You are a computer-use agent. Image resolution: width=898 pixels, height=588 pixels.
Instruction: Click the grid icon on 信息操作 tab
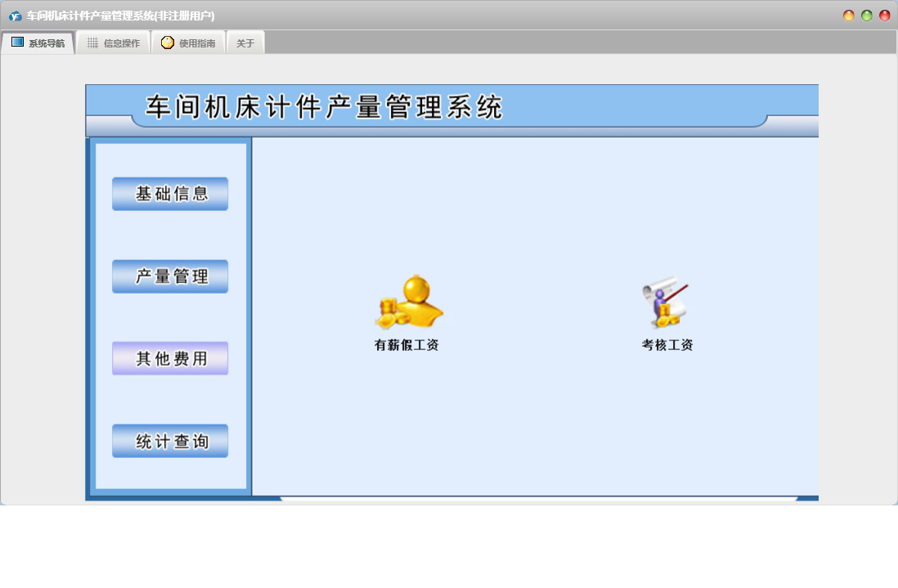[x=92, y=43]
